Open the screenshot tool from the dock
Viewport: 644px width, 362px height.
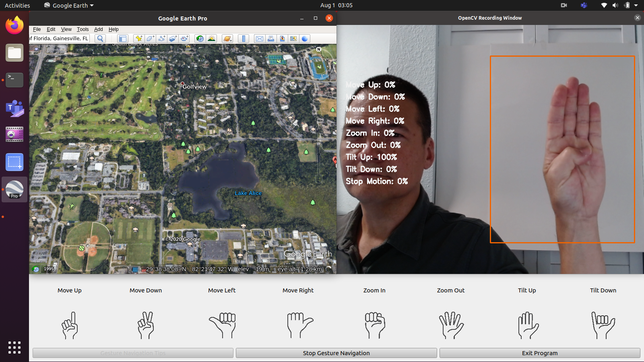click(14, 162)
